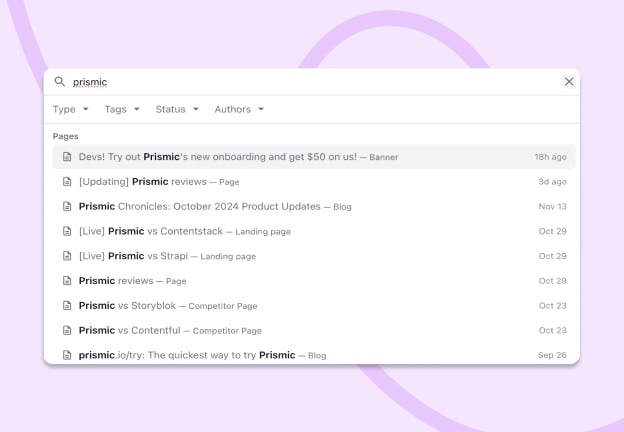Click the magnifying glass search icon
The image size is (624, 432).
pyautogui.click(x=60, y=82)
